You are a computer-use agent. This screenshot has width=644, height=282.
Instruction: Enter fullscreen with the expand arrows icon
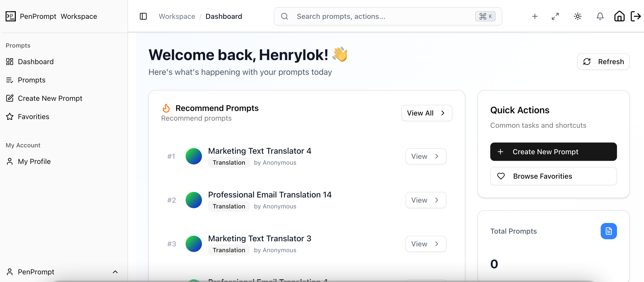(x=555, y=16)
